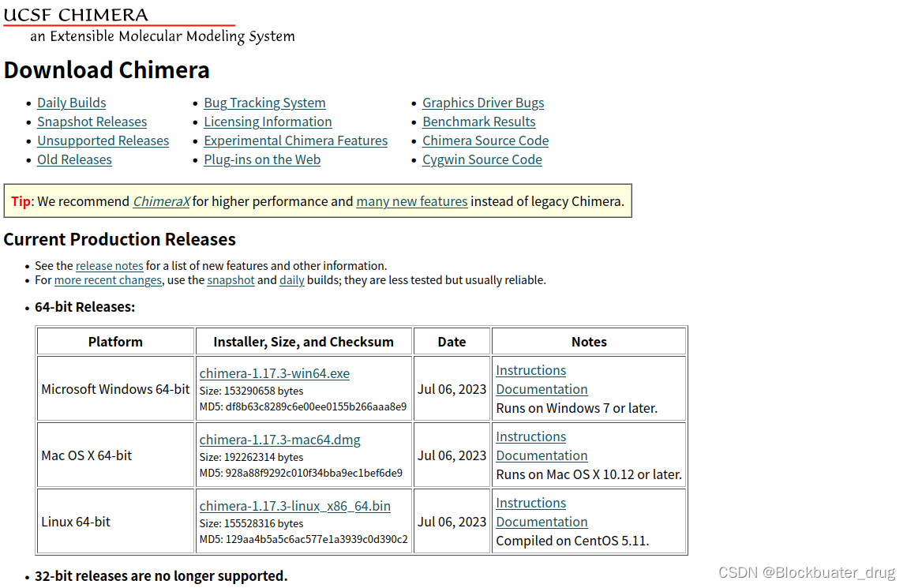Viewport: 907px width, 588px height.
Task: Click 'more recent changes' link
Action: [x=108, y=280]
